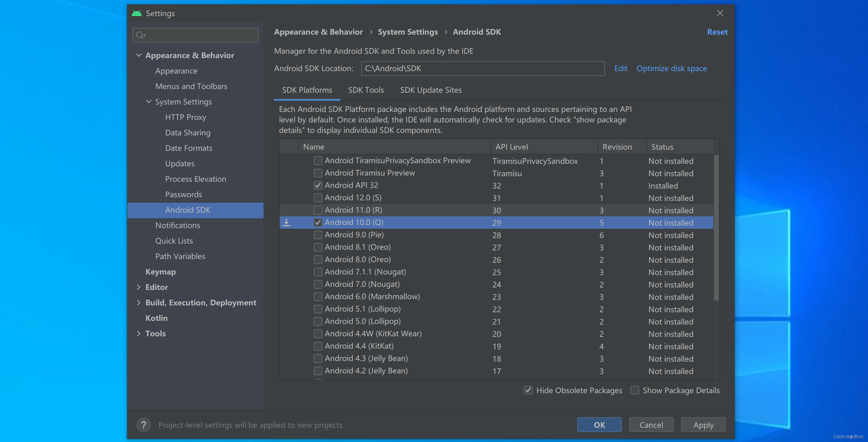Open Keymap settings
868x442 pixels.
pyautogui.click(x=160, y=272)
